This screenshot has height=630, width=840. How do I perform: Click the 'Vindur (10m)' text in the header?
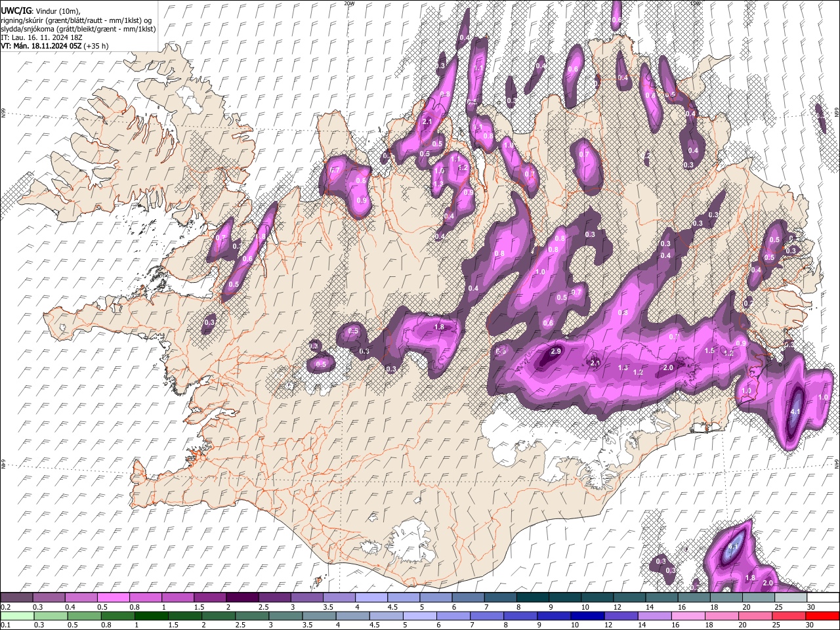pyautogui.click(x=58, y=11)
